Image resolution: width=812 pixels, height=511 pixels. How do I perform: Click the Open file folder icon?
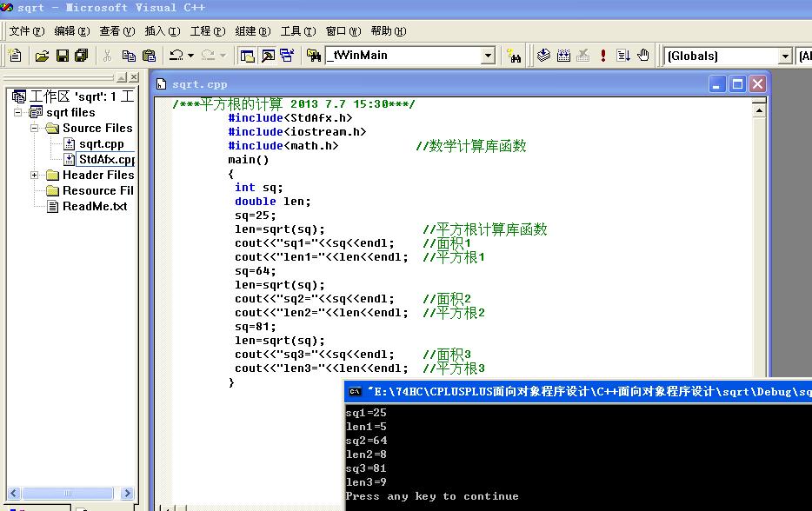42,56
